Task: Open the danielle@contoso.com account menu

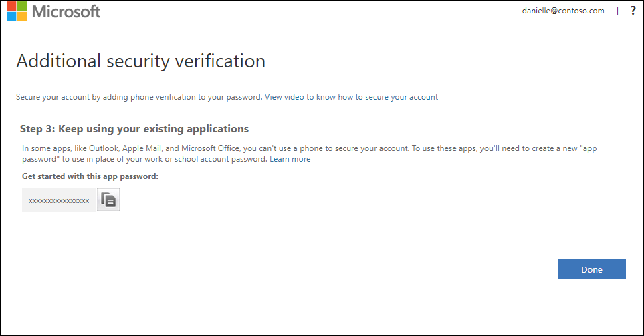Action: pos(563,11)
